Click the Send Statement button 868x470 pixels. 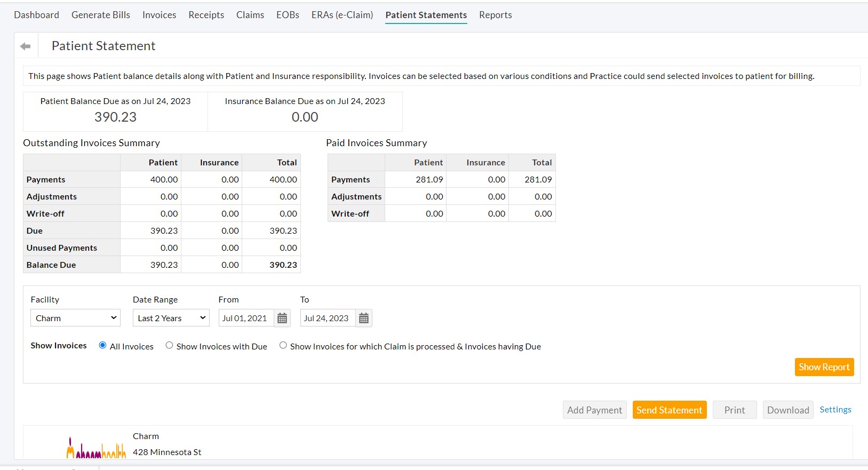(x=669, y=410)
